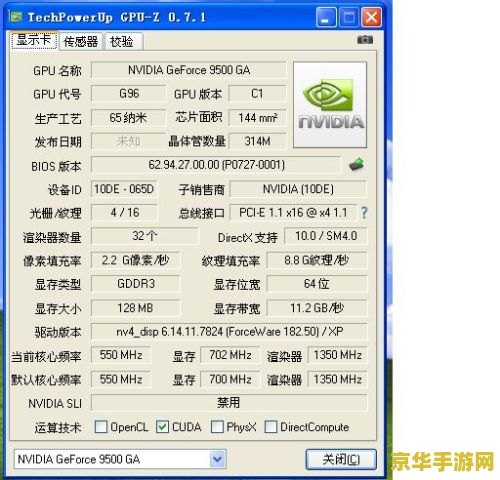500x480 pixels.
Task: Click the G96 GPU codename field
Action: (x=129, y=94)
